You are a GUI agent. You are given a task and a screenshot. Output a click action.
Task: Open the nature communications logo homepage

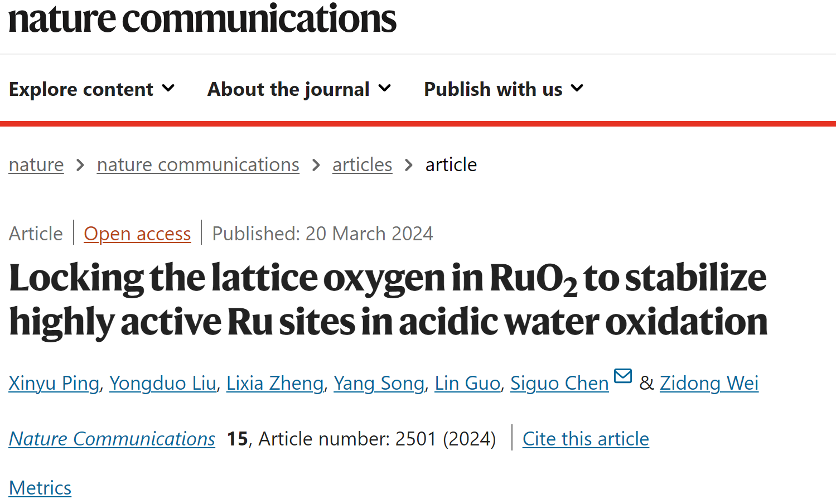point(202,18)
